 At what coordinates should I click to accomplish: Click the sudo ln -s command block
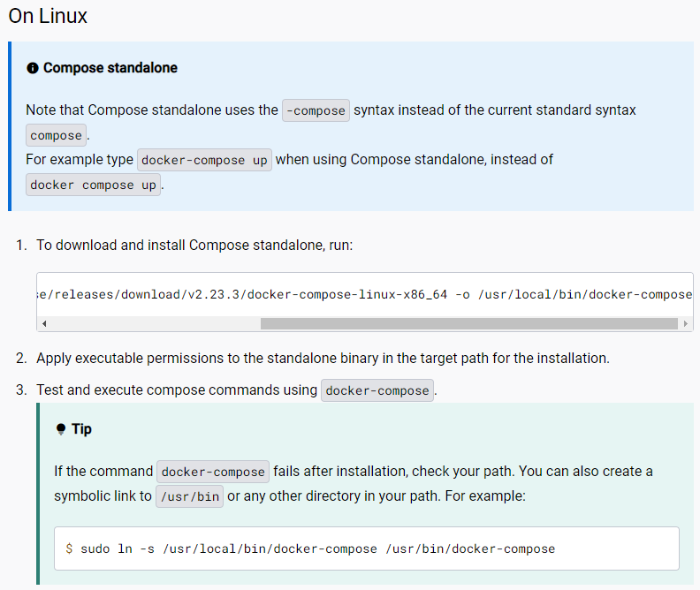[366, 548]
